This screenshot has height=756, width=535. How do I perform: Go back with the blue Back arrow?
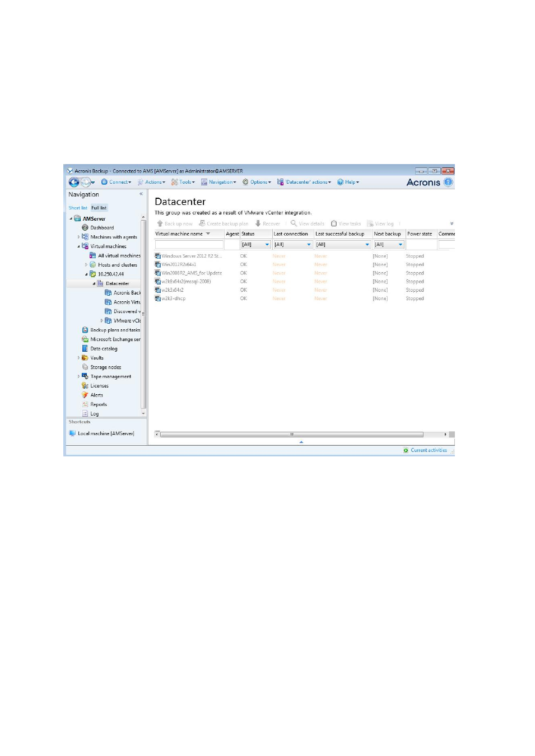pyautogui.click(x=74, y=182)
